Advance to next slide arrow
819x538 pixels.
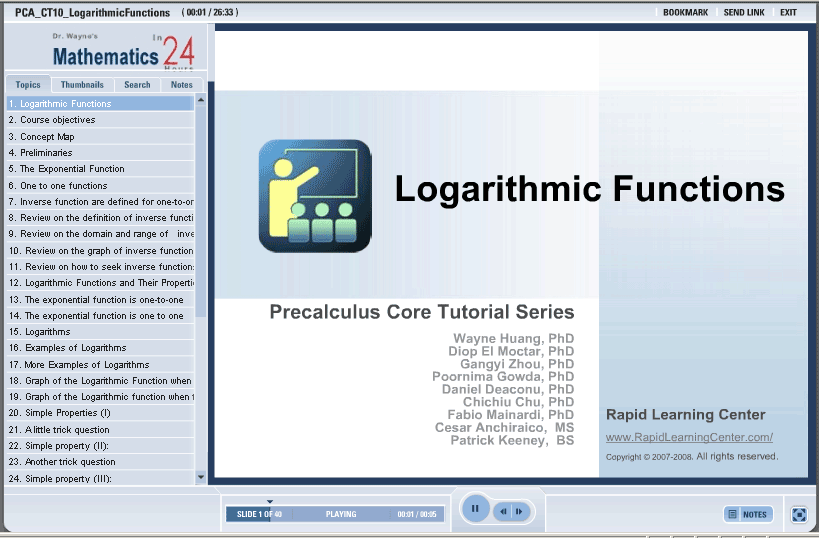pos(519,511)
